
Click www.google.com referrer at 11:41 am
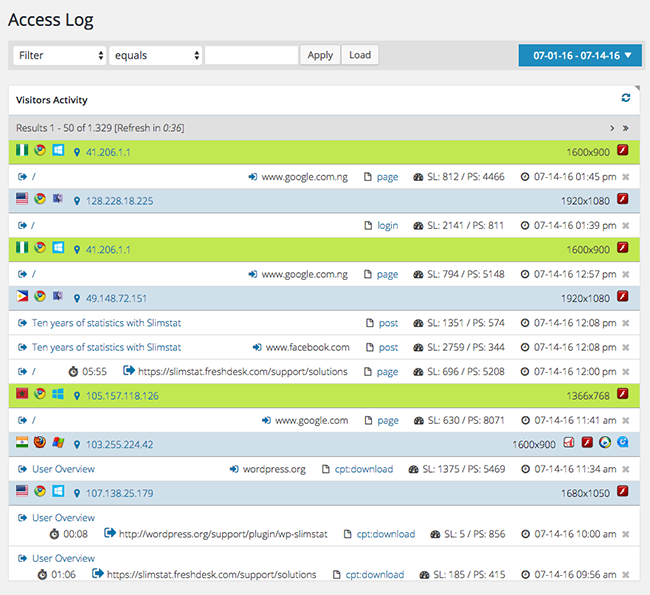pyautogui.click(x=311, y=420)
